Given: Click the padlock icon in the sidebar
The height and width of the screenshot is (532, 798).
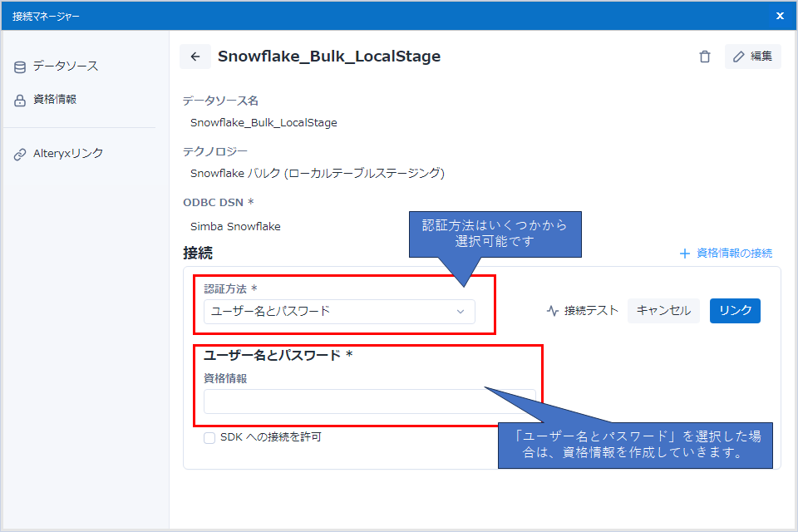Looking at the screenshot, I should (x=20, y=100).
